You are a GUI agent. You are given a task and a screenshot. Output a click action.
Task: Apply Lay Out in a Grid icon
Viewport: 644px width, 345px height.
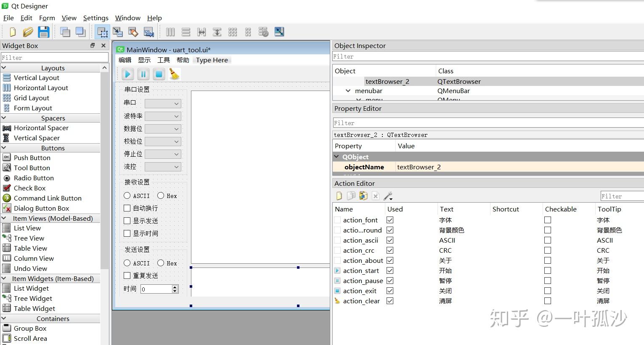coord(233,32)
